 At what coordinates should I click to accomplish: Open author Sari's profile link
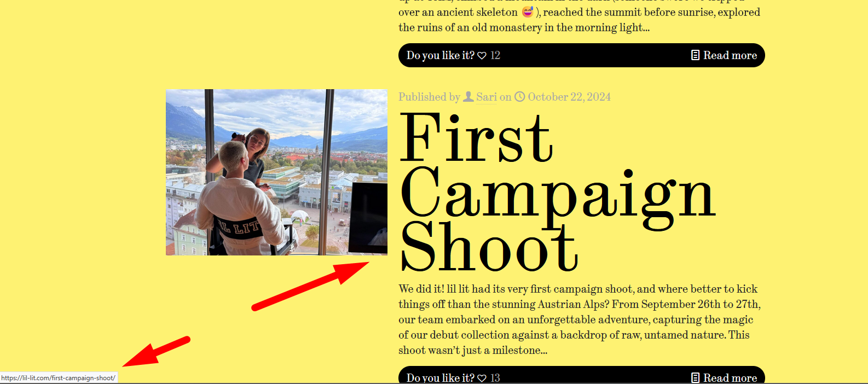487,97
